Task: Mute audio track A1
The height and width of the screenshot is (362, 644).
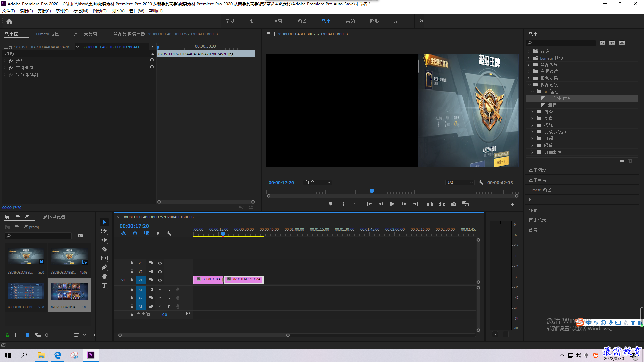Action: pyautogui.click(x=160, y=290)
